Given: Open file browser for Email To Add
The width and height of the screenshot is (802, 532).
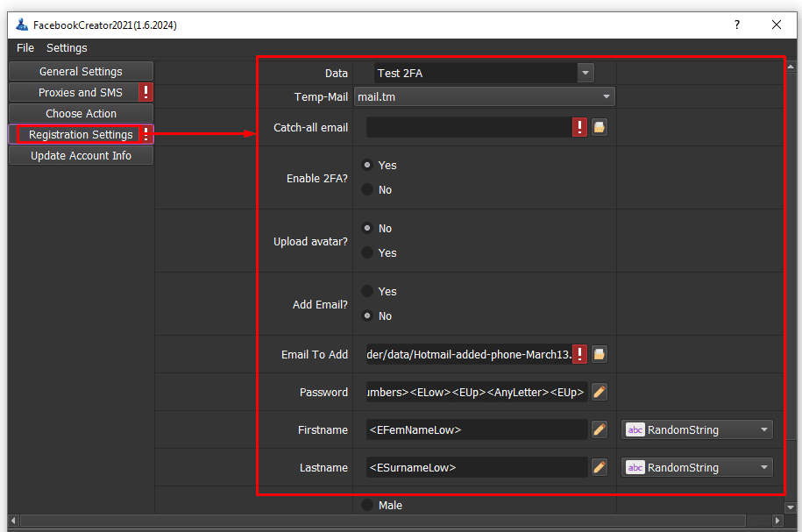Looking at the screenshot, I should 600,354.
